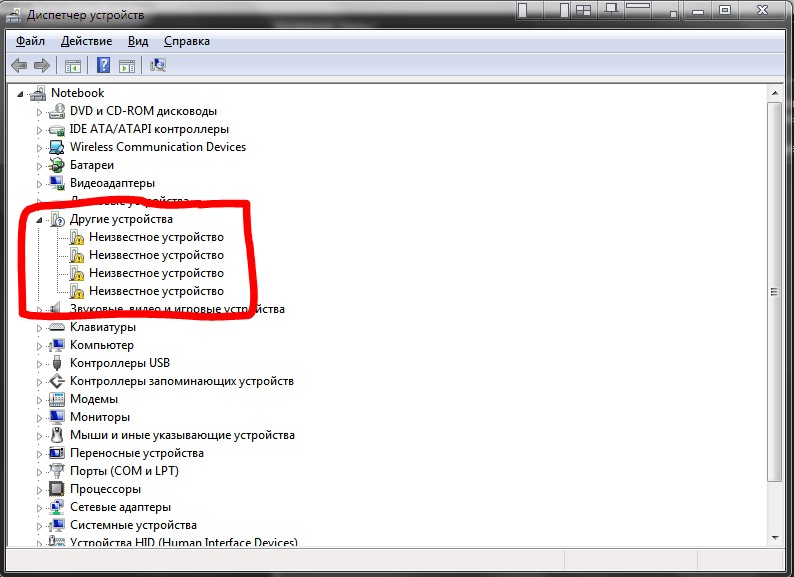Click the Мониторы monitor icon
Screen dimensions: 794x577
57,417
